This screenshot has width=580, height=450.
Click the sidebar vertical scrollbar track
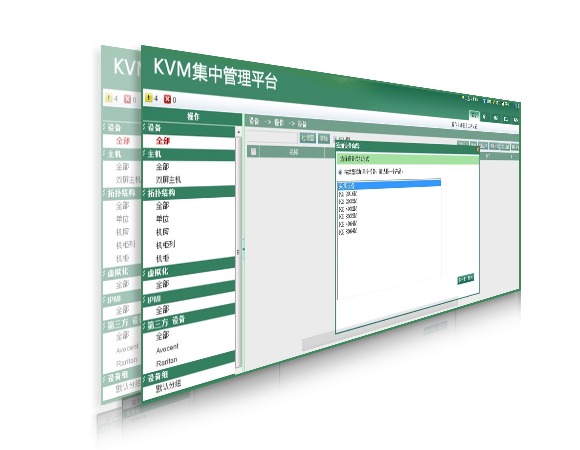239,251
